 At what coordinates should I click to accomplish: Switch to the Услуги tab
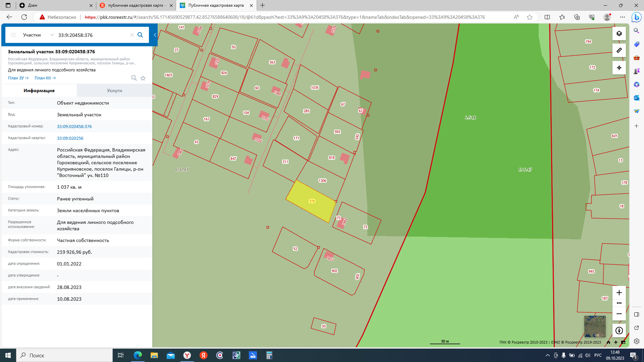[114, 90]
